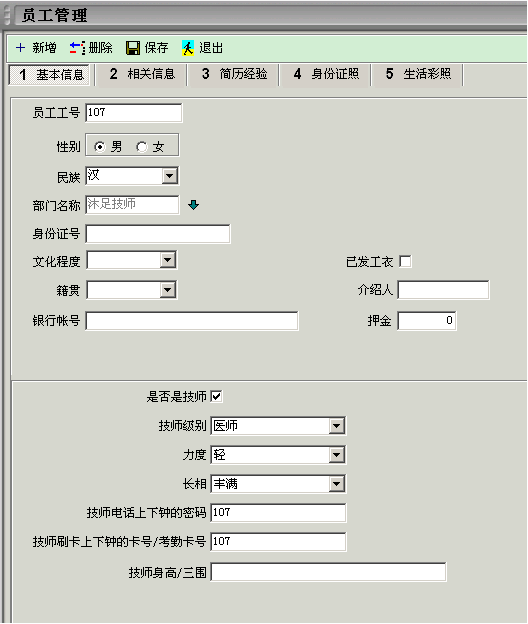Select the 女 radio button
This screenshot has width=528, height=624.
(142, 147)
